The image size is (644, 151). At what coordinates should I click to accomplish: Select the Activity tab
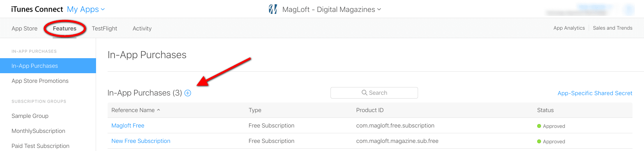142,29
